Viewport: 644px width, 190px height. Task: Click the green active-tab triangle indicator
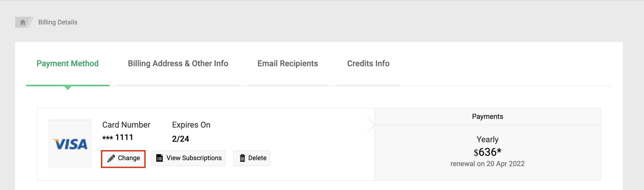pyautogui.click(x=68, y=88)
